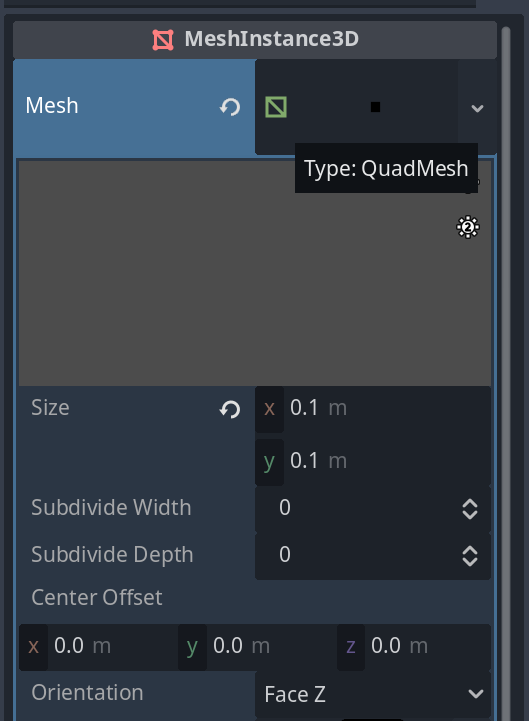The height and width of the screenshot is (721, 529).
Task: Collapse the MeshInstance3D section header
Action: (x=255, y=40)
